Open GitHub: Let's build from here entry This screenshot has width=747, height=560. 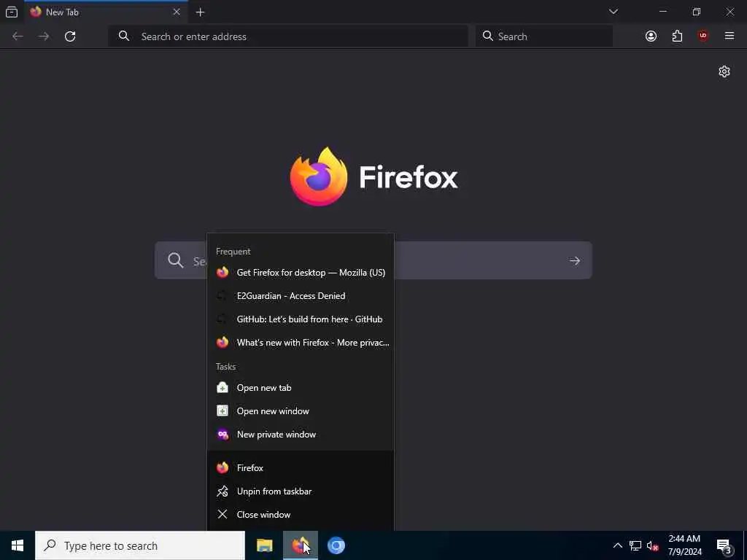(301, 319)
